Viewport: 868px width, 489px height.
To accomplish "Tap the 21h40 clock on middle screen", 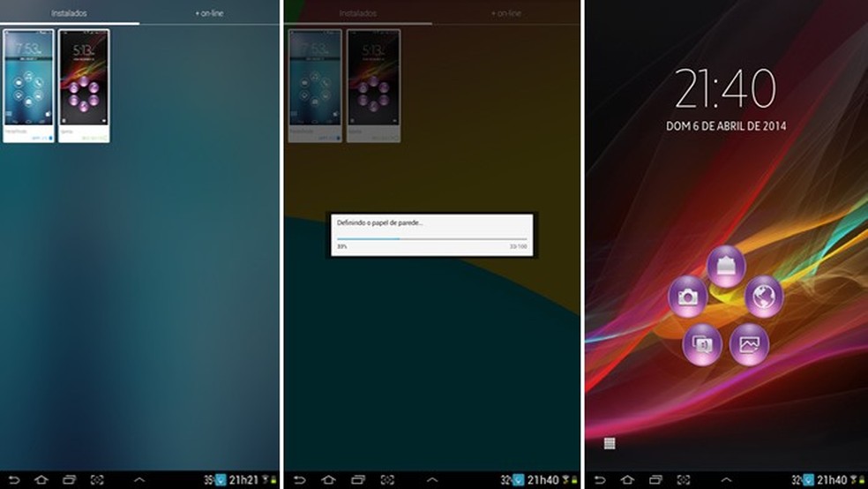I will click(542, 479).
